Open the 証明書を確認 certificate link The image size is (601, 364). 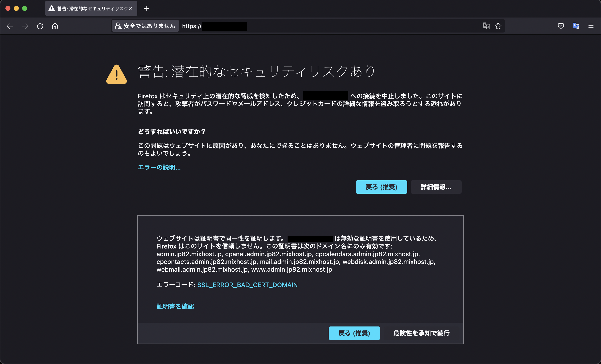[x=175, y=306]
